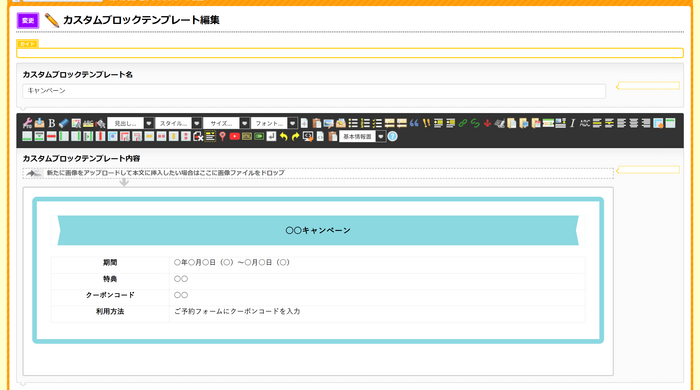Click the align right text icon
The height and width of the screenshot is (390, 700).
pos(646,123)
